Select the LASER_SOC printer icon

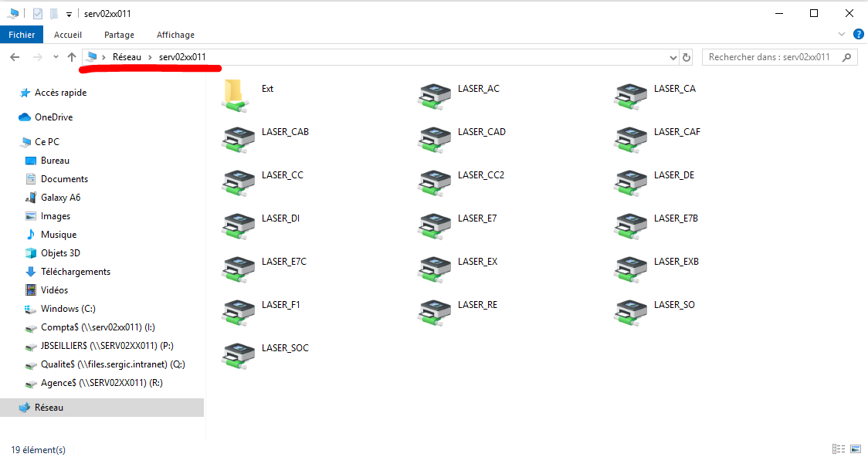click(x=238, y=354)
